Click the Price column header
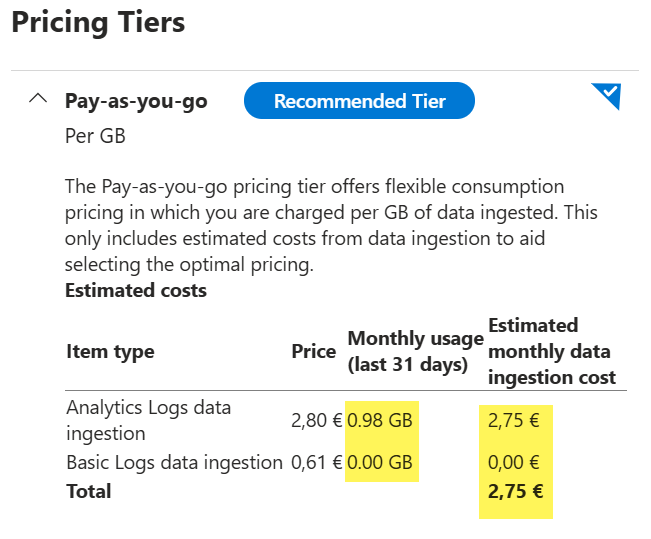The width and height of the screenshot is (651, 539). point(313,351)
